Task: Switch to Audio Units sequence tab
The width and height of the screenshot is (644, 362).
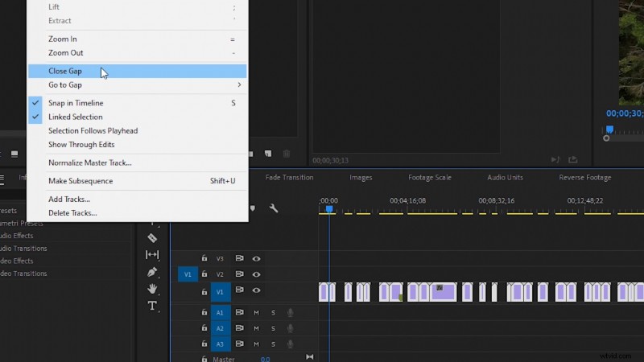Action: [x=505, y=177]
